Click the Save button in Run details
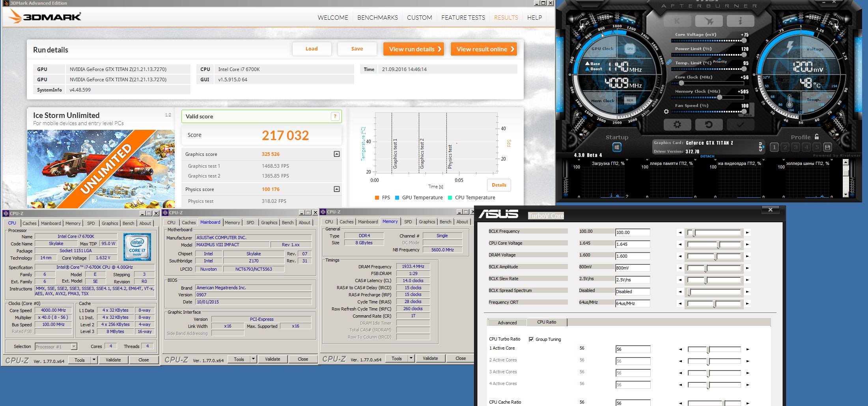 [x=357, y=49]
